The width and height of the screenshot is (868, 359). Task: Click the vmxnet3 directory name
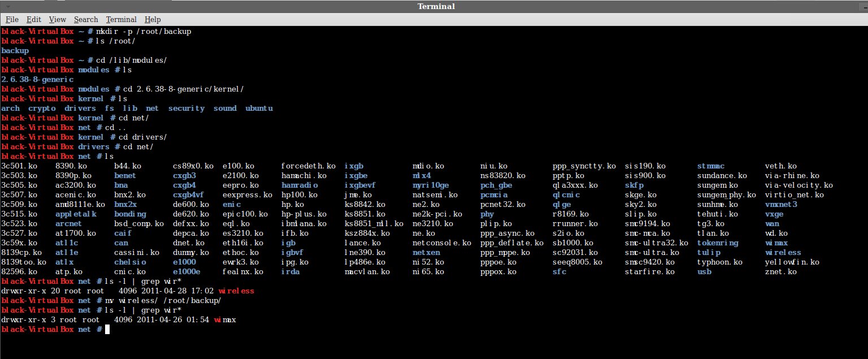(781, 204)
